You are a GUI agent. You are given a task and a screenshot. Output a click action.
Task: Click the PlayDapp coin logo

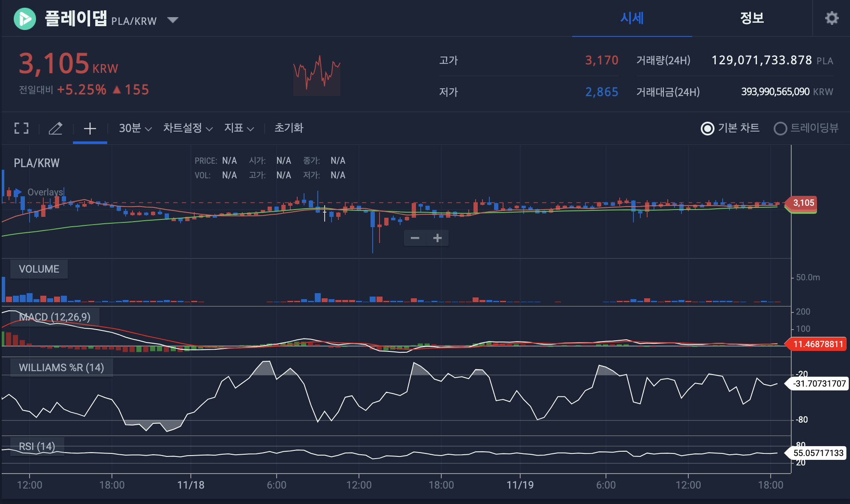(25, 19)
